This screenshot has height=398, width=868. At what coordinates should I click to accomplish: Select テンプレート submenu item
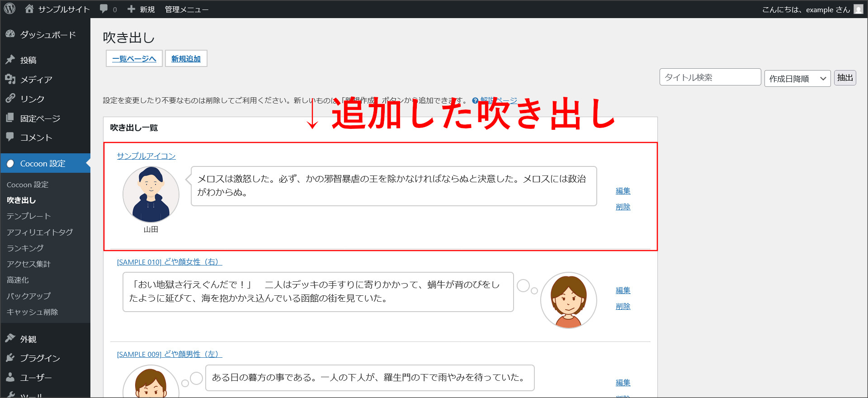click(28, 216)
